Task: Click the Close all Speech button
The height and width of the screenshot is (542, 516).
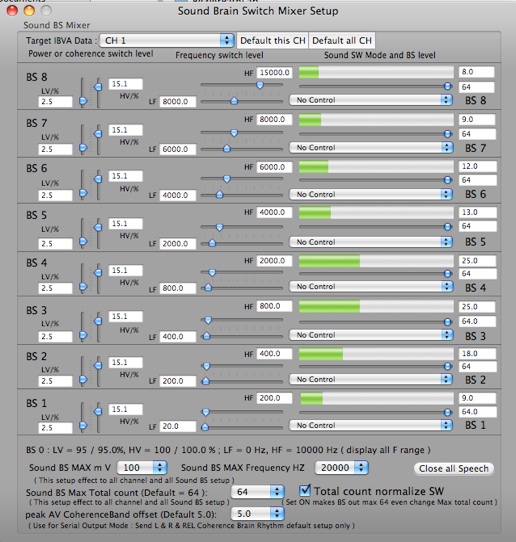Action: click(453, 468)
